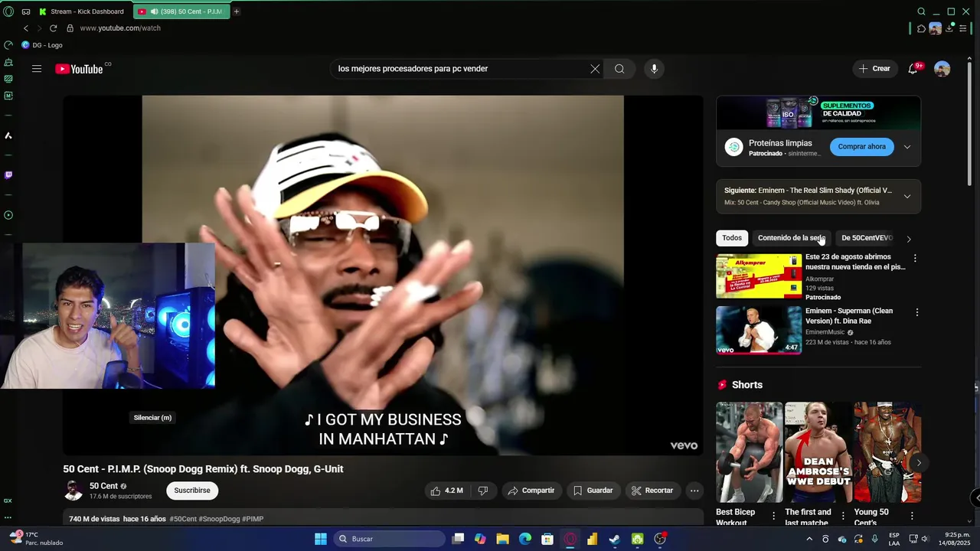This screenshot has height=551, width=980.
Task: Go back with the browser arrow
Action: tap(26, 28)
